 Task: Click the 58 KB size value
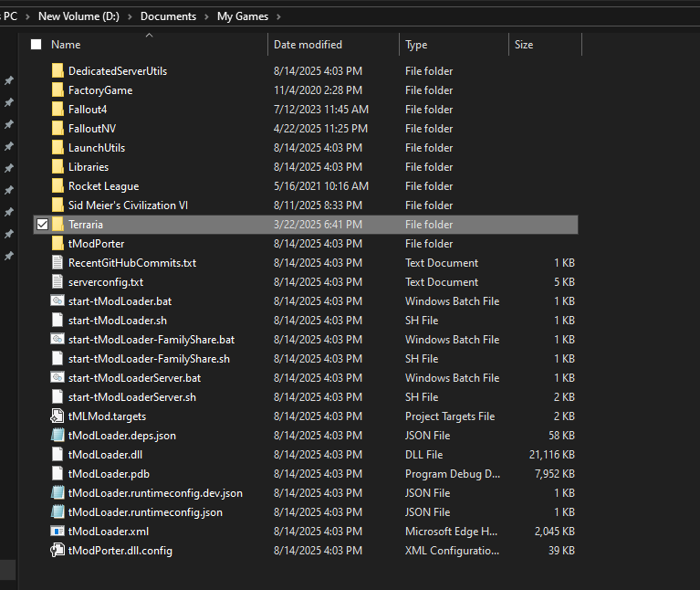click(561, 435)
